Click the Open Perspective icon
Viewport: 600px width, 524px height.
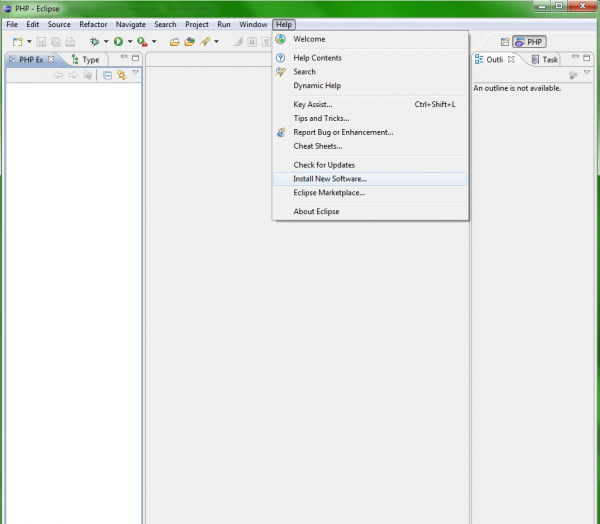(x=505, y=42)
